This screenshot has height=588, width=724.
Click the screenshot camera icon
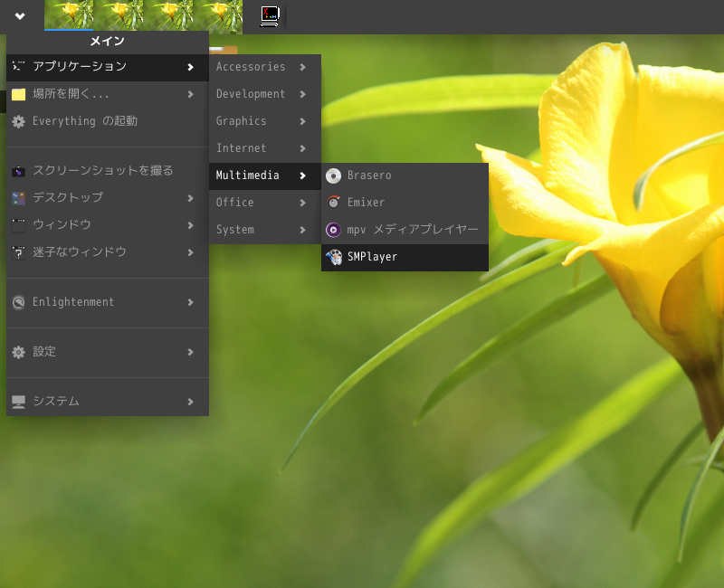coord(18,171)
